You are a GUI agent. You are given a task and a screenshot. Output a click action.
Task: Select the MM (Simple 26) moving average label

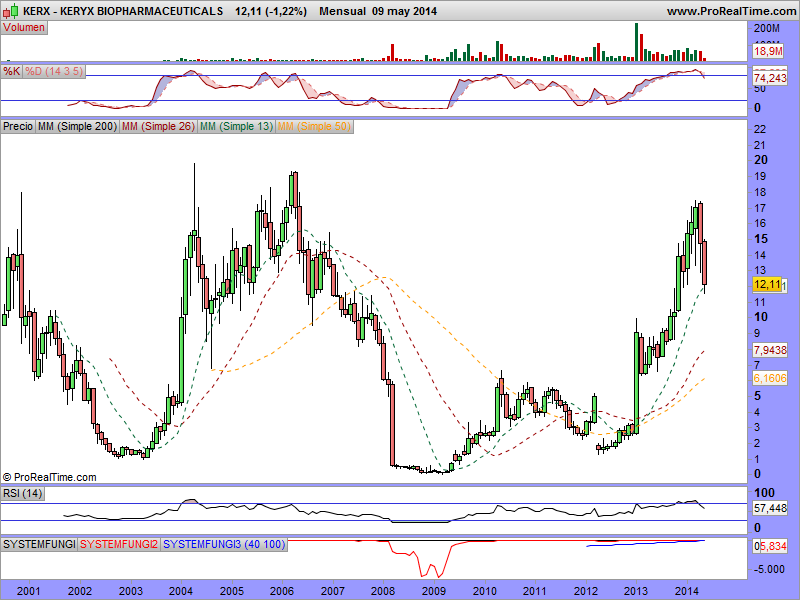(158, 126)
